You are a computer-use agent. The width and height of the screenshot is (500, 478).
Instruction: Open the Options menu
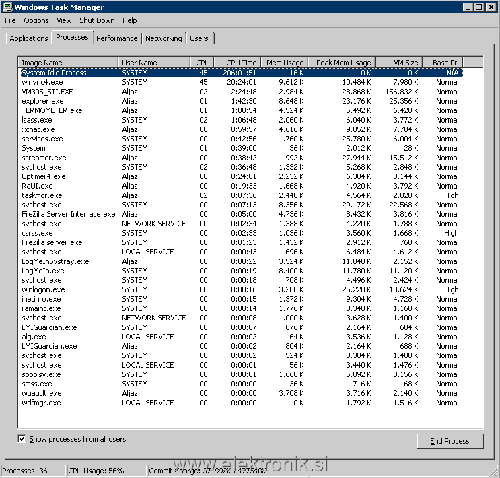[36, 20]
